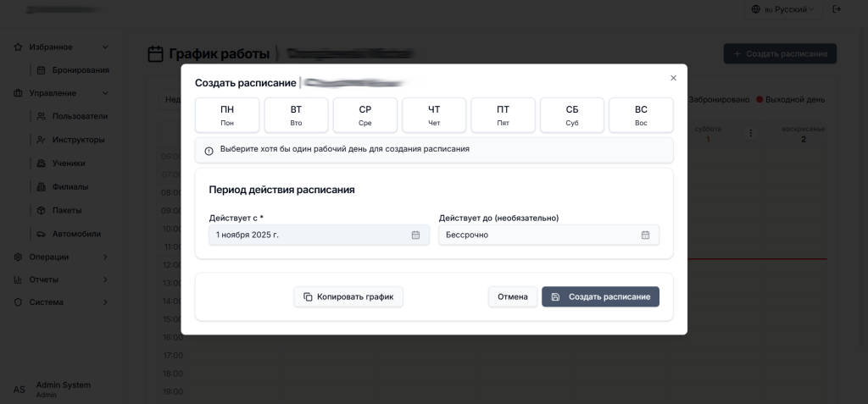
Task: Open Инструкторы in sidebar menu
Action: pyautogui.click(x=78, y=140)
